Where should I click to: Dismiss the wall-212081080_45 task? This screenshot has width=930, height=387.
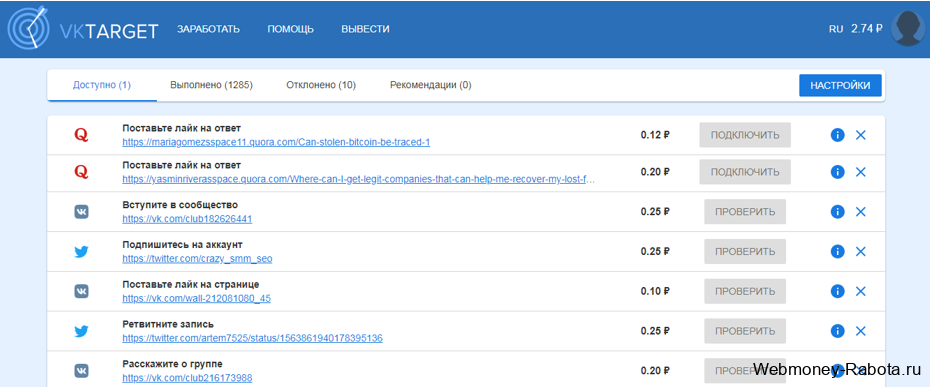(861, 291)
